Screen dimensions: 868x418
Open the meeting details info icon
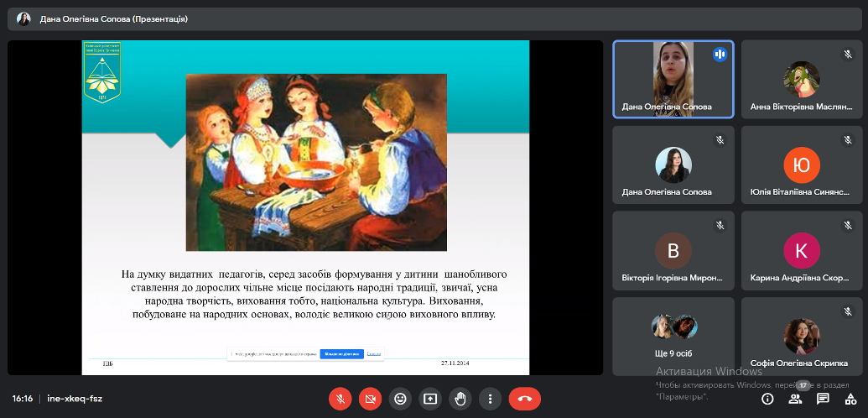(x=767, y=399)
